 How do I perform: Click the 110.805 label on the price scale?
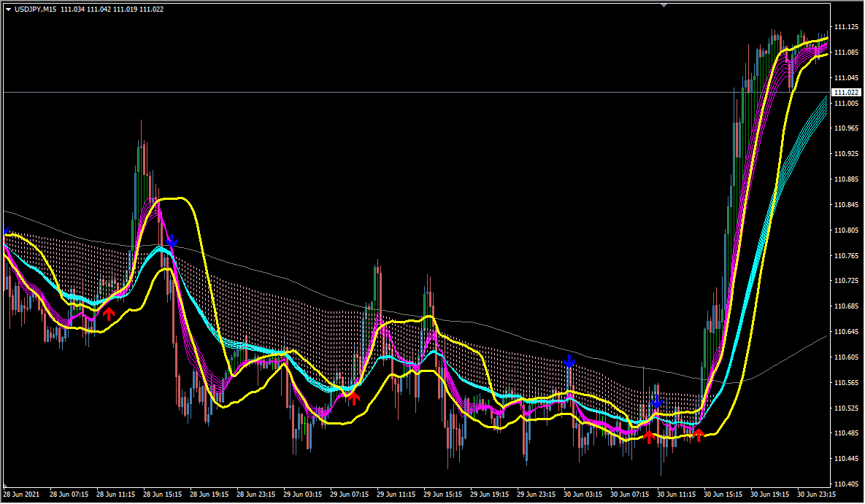coord(846,230)
